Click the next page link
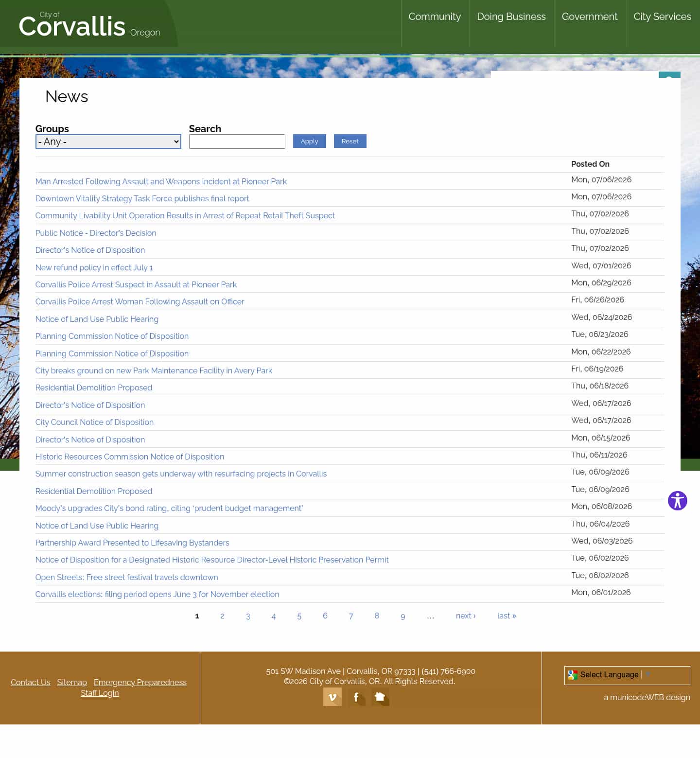The width and height of the screenshot is (700, 758). tap(466, 616)
